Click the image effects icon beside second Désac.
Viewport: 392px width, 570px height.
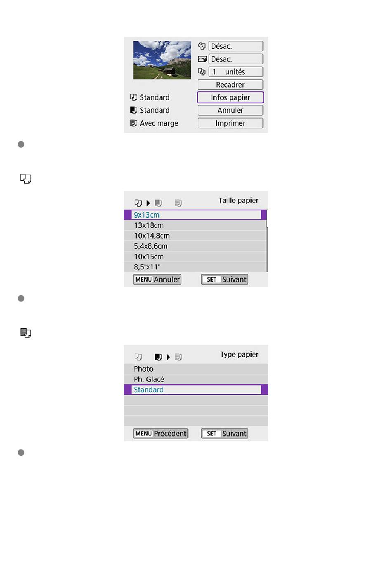pos(202,59)
